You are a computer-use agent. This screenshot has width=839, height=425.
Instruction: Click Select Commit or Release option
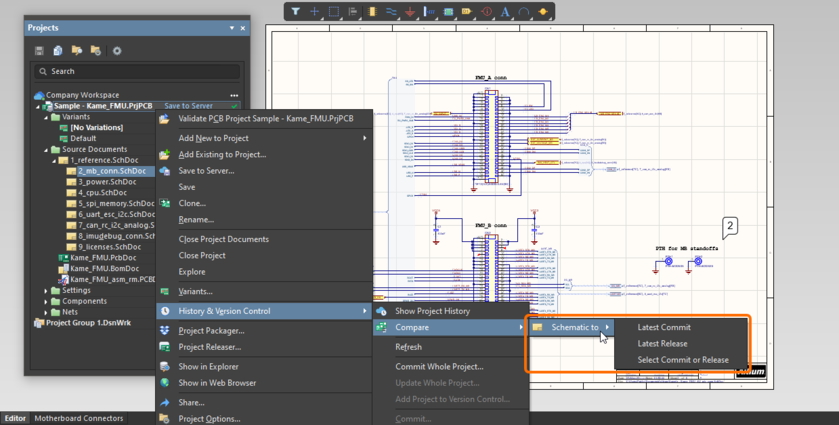point(683,360)
